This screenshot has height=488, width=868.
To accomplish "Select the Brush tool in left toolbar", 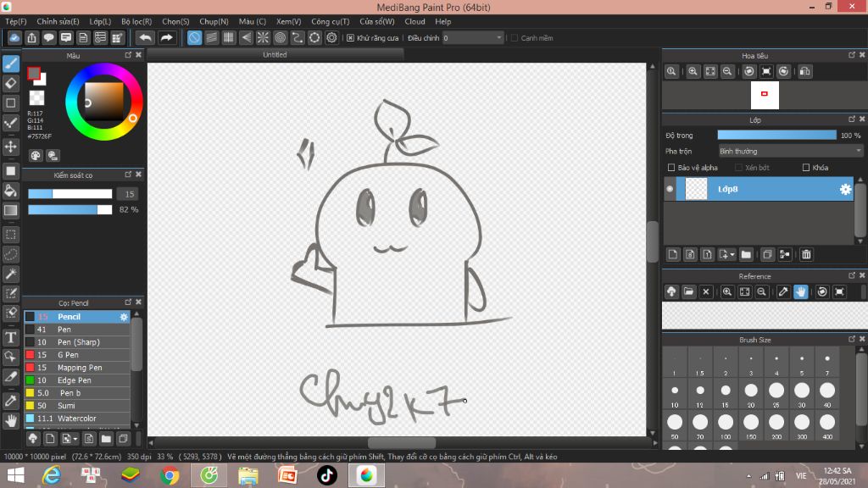I will [10, 64].
